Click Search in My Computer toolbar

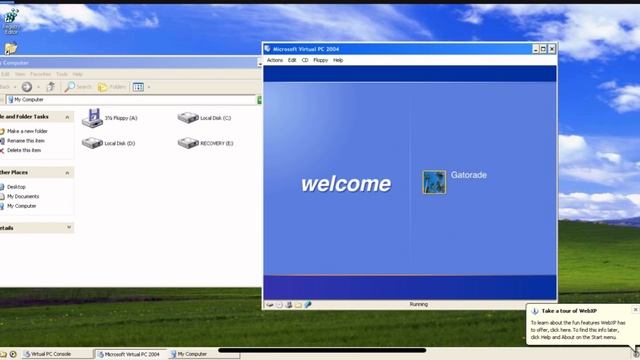pos(78,87)
